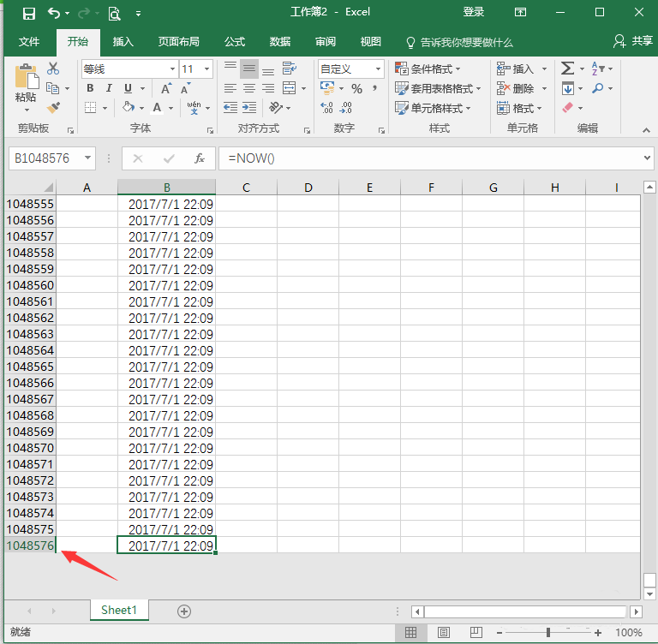Click the insert function fx button

tap(200, 158)
